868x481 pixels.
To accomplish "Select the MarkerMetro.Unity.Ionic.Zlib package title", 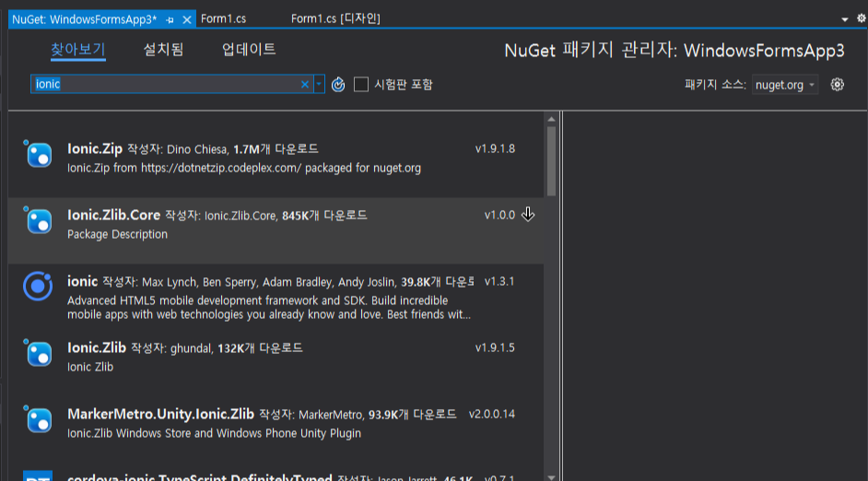I will [x=160, y=414].
